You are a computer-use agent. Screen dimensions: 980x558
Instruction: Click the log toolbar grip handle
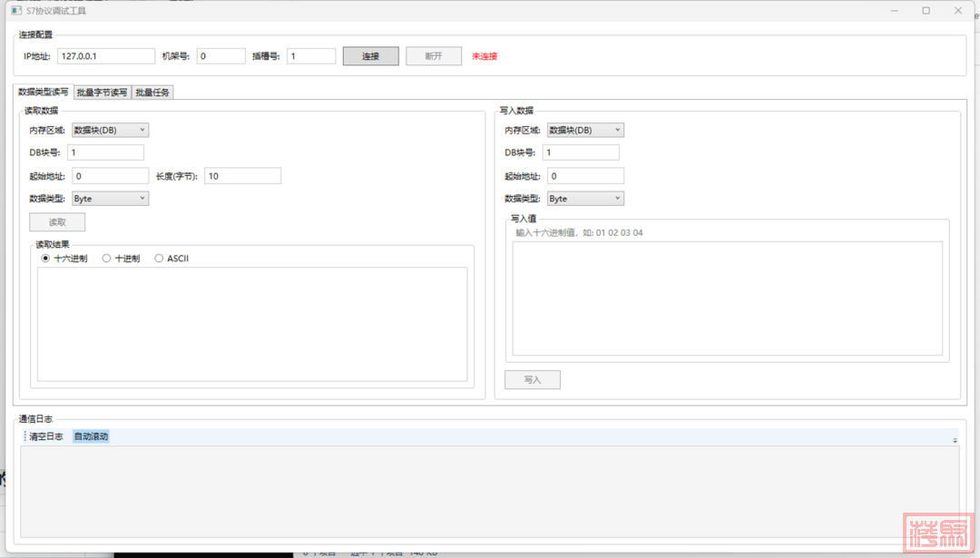pos(24,436)
